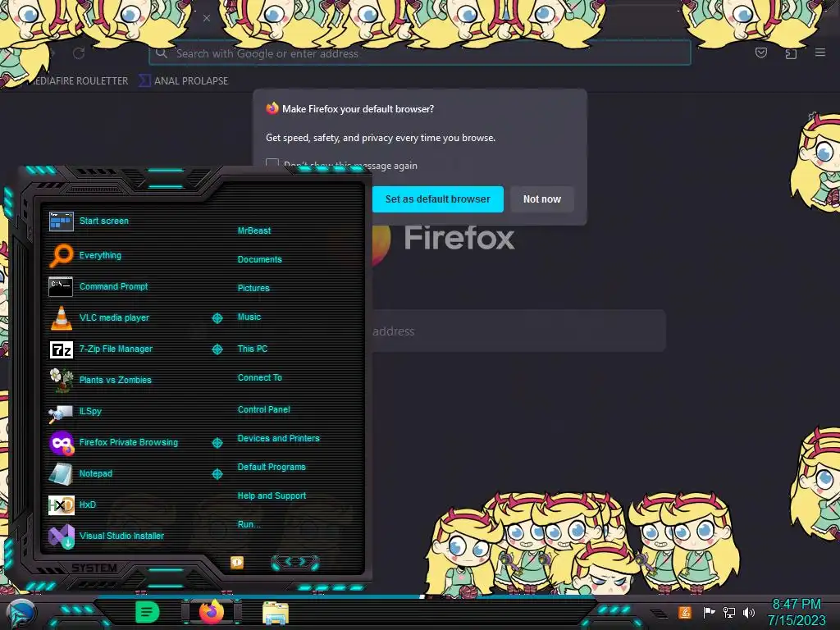Open Pictures from start menu

[253, 288]
